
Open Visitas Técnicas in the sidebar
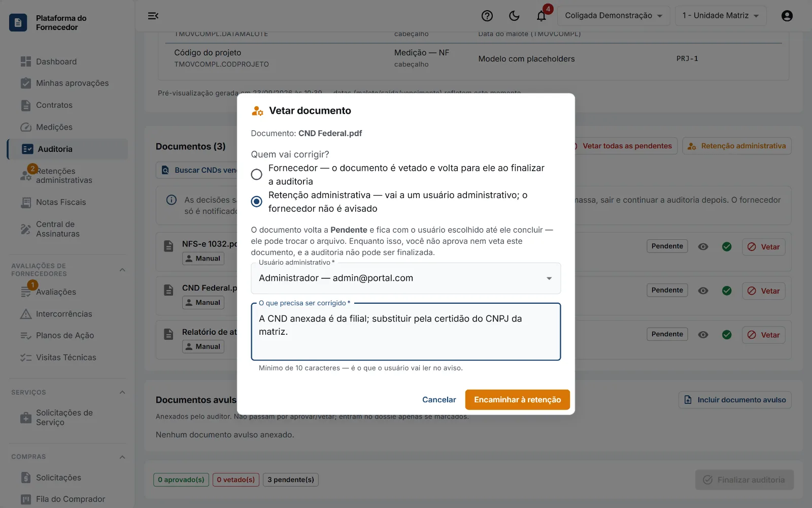tap(67, 358)
